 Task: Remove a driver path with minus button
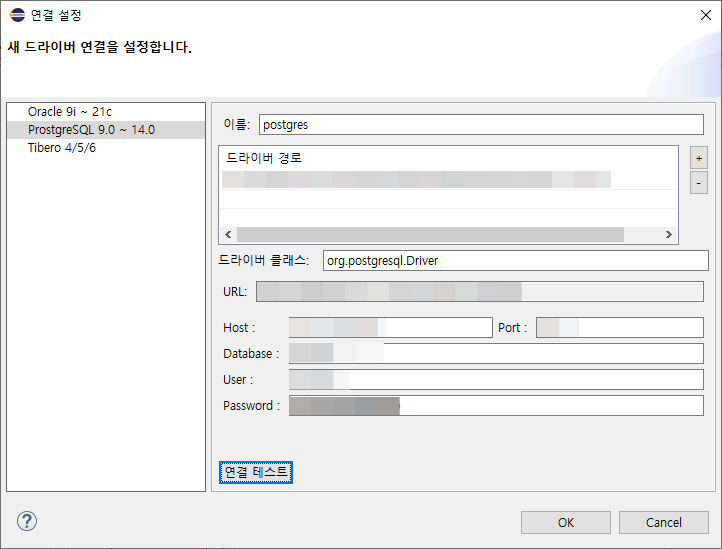click(699, 183)
